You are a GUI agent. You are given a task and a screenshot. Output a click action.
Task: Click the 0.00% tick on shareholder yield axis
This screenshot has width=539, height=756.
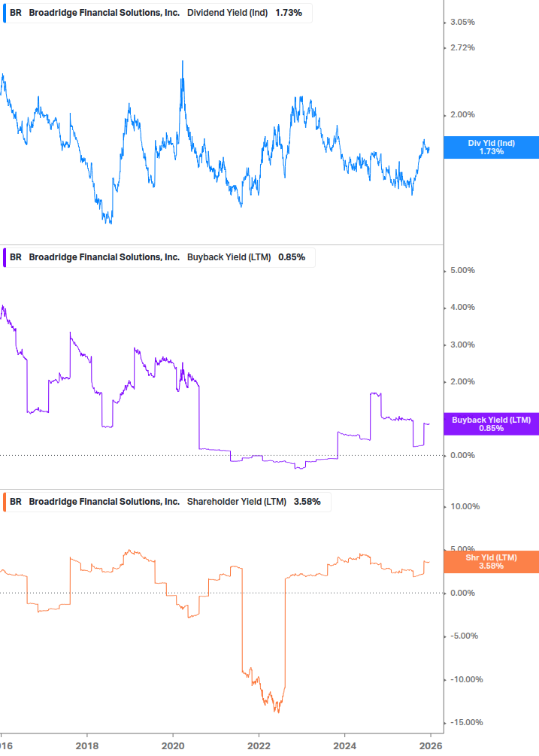(462, 593)
